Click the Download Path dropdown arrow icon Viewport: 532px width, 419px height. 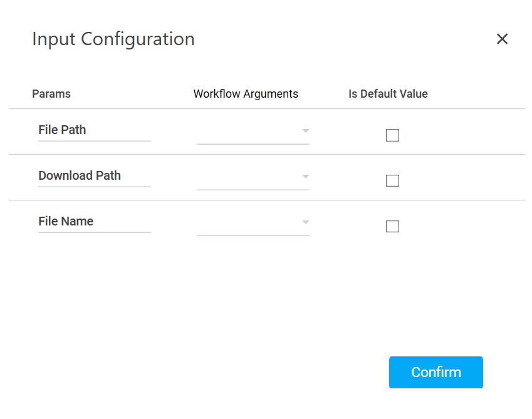pos(305,177)
